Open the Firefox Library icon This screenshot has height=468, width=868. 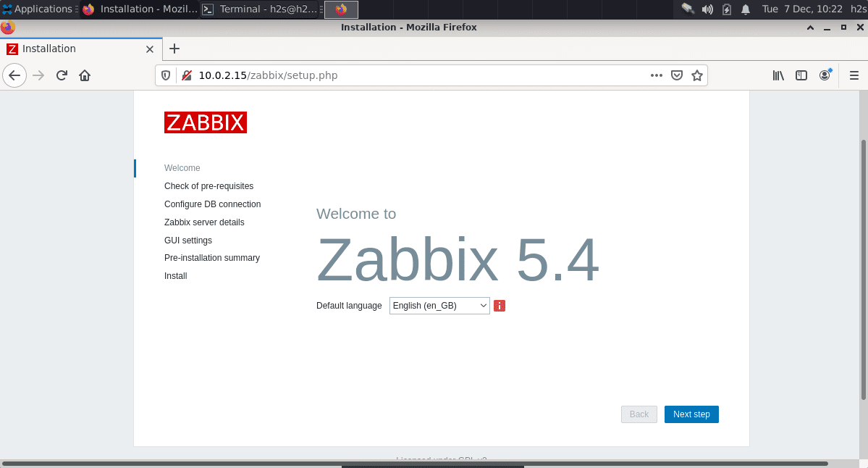pyautogui.click(x=778, y=75)
